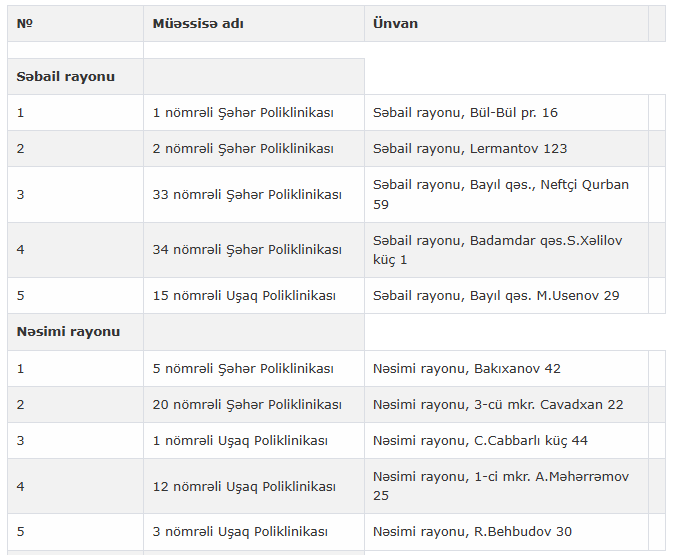
Task: Click "5 nömrəli Şəhər Poliklinikası" cell
Action: click(x=243, y=369)
